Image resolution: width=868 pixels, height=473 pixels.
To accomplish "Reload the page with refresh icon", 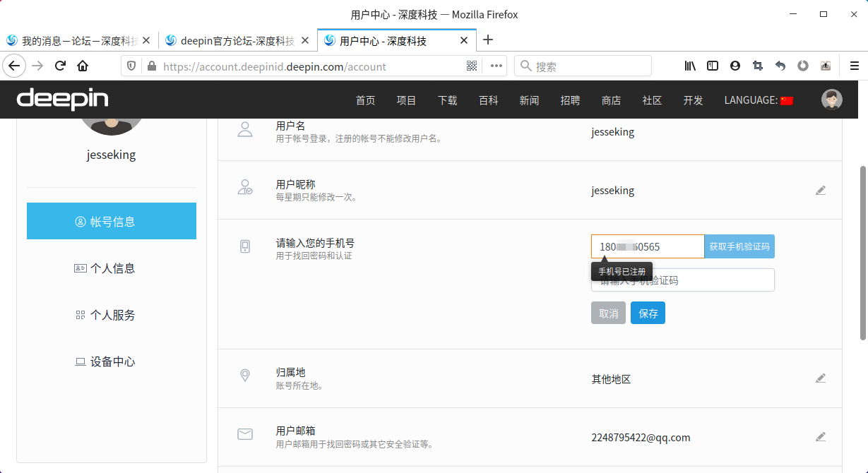I will [x=60, y=66].
